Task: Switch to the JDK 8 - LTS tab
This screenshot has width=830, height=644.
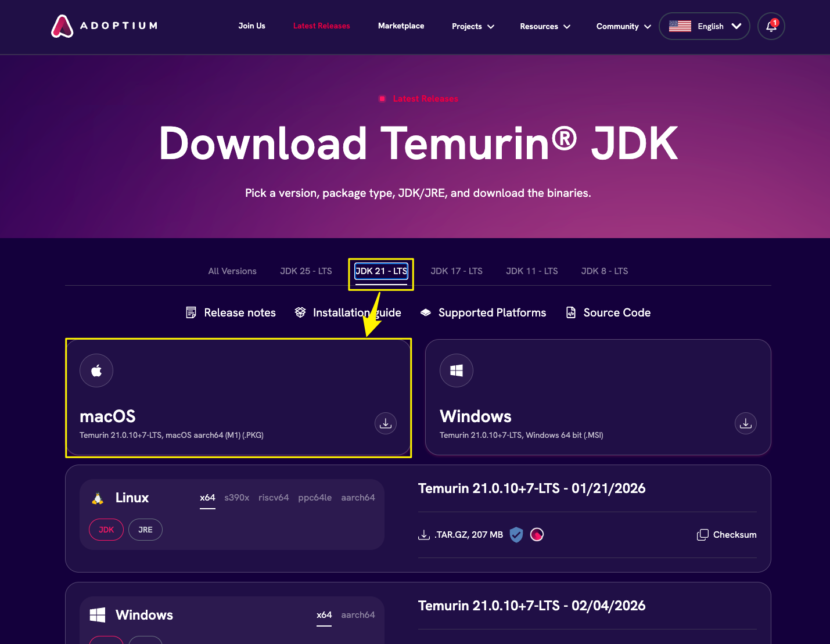Action: point(605,271)
